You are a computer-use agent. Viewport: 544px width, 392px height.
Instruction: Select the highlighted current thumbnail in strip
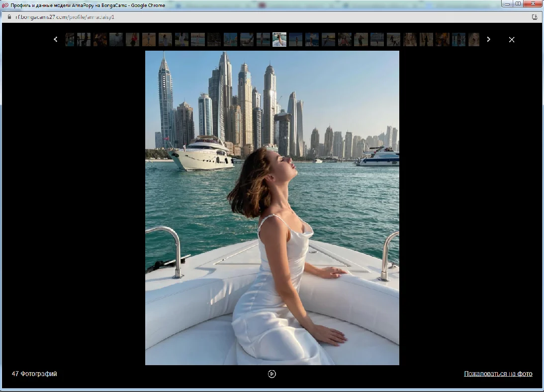tap(279, 40)
